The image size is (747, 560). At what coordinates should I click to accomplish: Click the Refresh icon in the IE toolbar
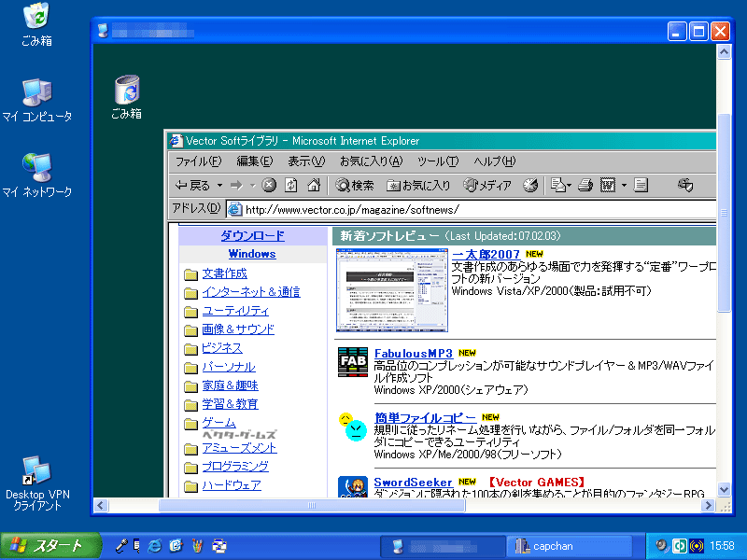[x=291, y=185]
